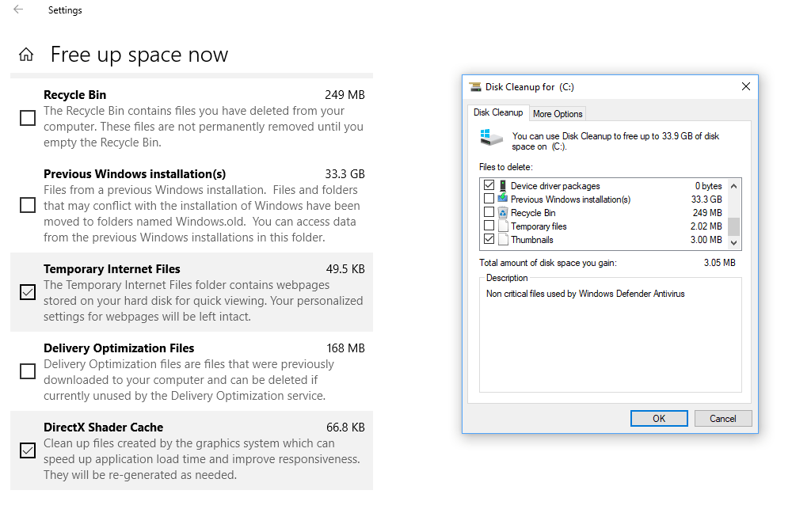Screen dimensions: 792x532
Task: Check Previous Windows installation(s) in Disk Cleanup
Action: click(489, 199)
